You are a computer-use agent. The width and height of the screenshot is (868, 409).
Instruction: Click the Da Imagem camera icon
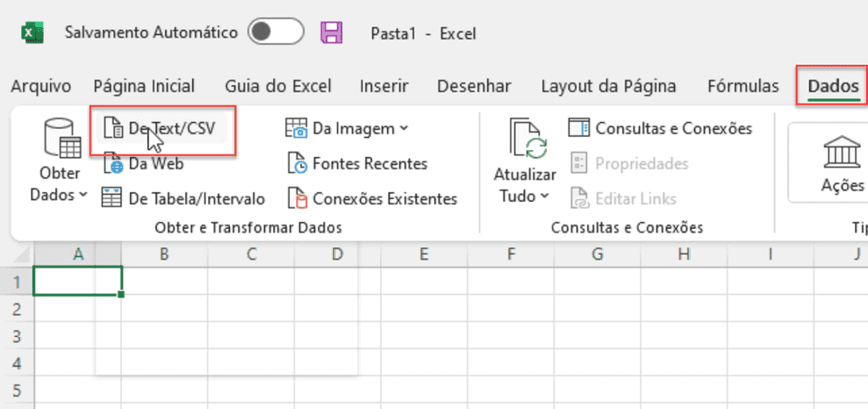(296, 128)
